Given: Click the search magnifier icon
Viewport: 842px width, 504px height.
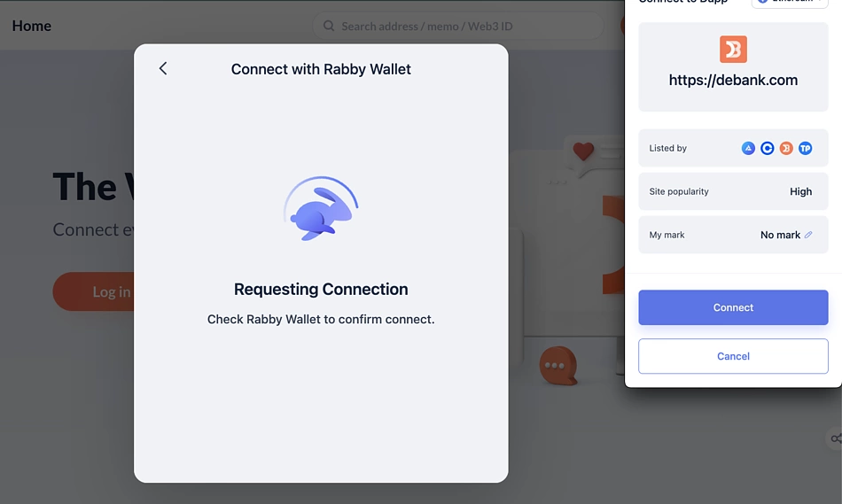Looking at the screenshot, I should coord(329,26).
